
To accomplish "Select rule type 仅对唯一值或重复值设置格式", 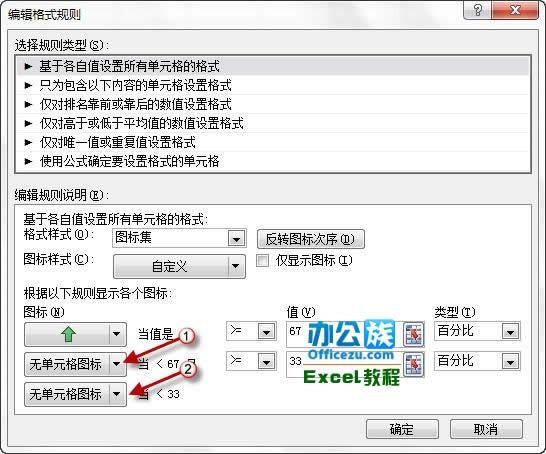I will pyautogui.click(x=273, y=142).
